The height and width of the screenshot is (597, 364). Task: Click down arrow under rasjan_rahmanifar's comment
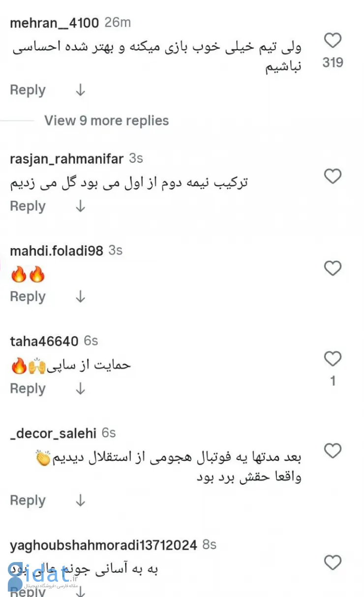click(80, 206)
